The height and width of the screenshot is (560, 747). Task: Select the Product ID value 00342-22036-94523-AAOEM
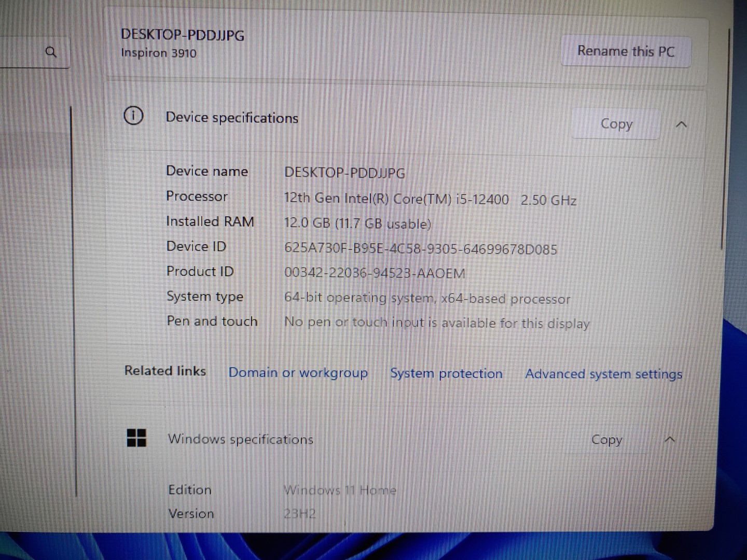[375, 273]
